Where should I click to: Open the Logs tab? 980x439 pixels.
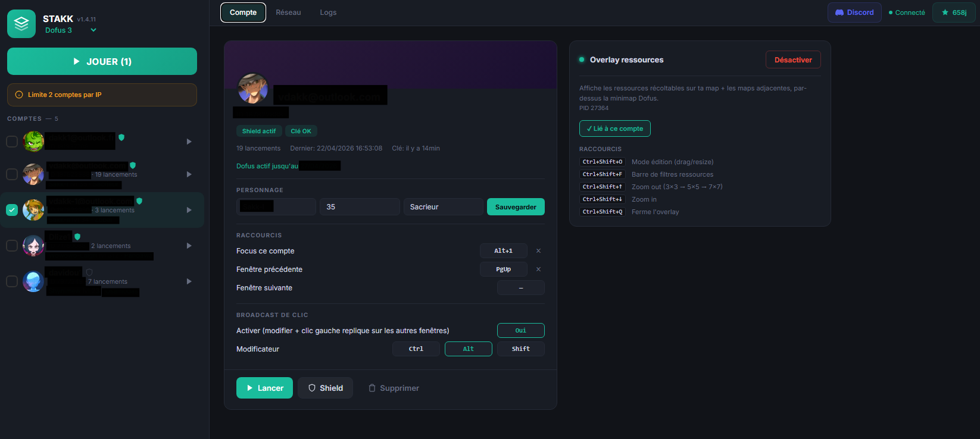click(328, 12)
